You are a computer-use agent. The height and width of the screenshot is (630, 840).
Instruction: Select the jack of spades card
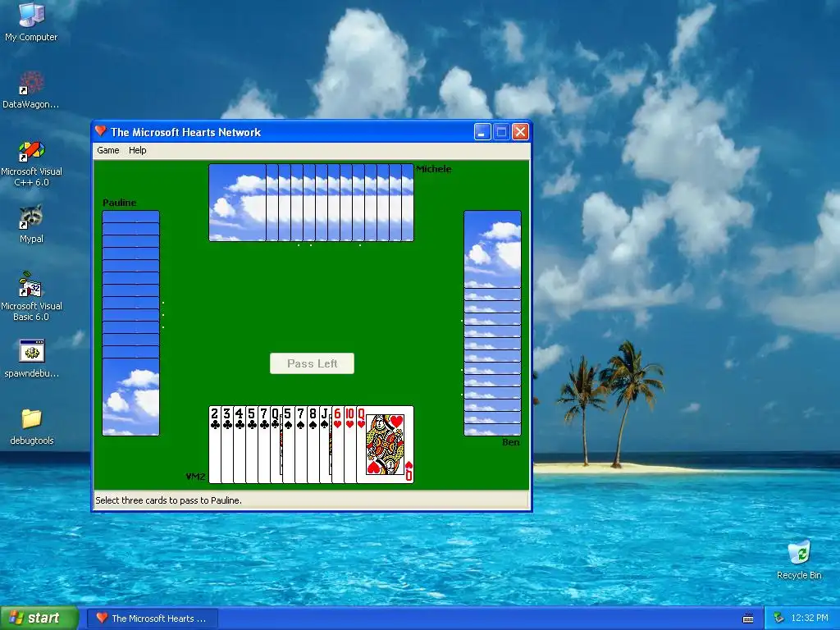point(326,445)
